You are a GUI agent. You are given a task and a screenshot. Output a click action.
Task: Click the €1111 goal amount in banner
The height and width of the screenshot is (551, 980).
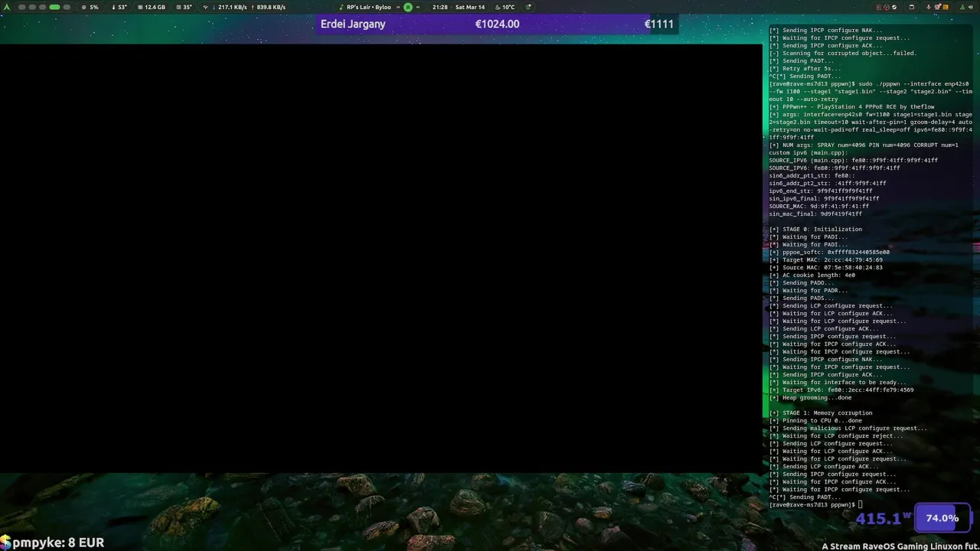point(658,24)
